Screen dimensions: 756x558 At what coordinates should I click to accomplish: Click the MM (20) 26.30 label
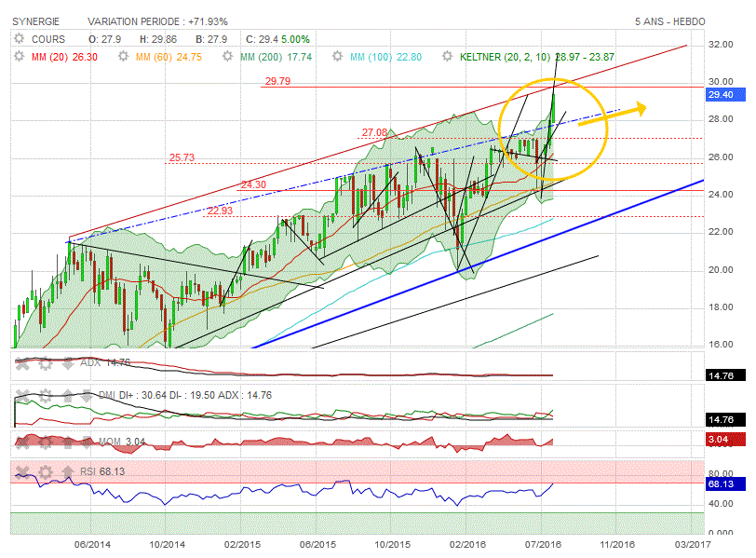tap(64, 57)
